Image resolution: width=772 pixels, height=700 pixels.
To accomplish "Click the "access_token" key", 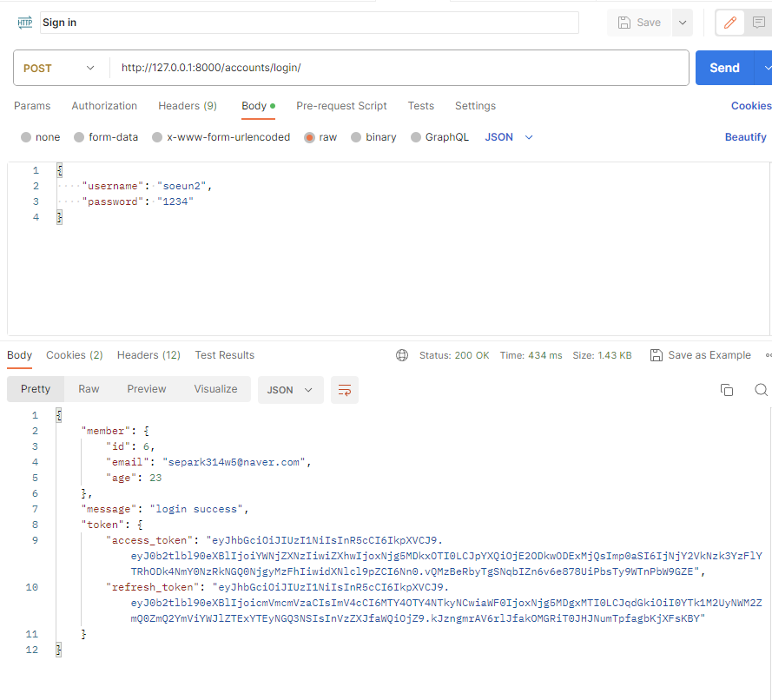I will coord(149,540).
